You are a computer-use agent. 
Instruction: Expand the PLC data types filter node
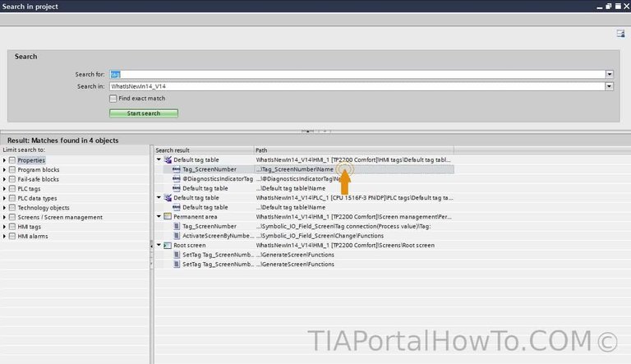click(x=4, y=198)
